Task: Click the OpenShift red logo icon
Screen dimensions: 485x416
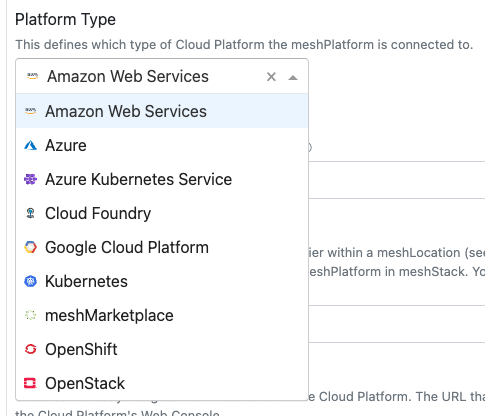Action: click(x=30, y=349)
